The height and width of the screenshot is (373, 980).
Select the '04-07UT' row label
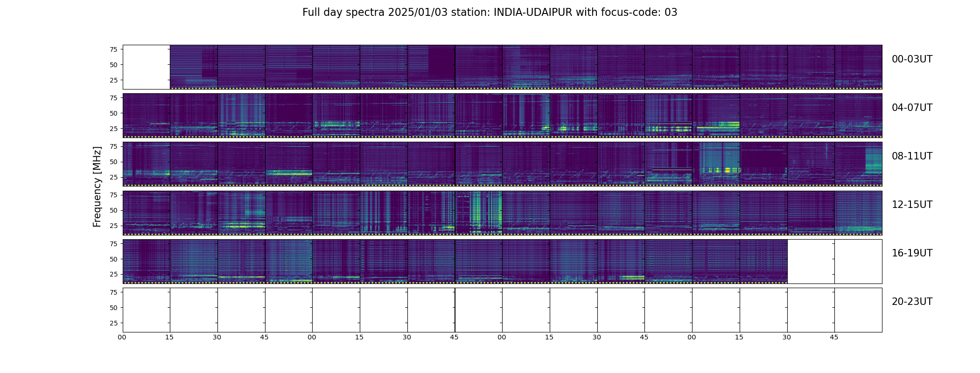point(912,108)
